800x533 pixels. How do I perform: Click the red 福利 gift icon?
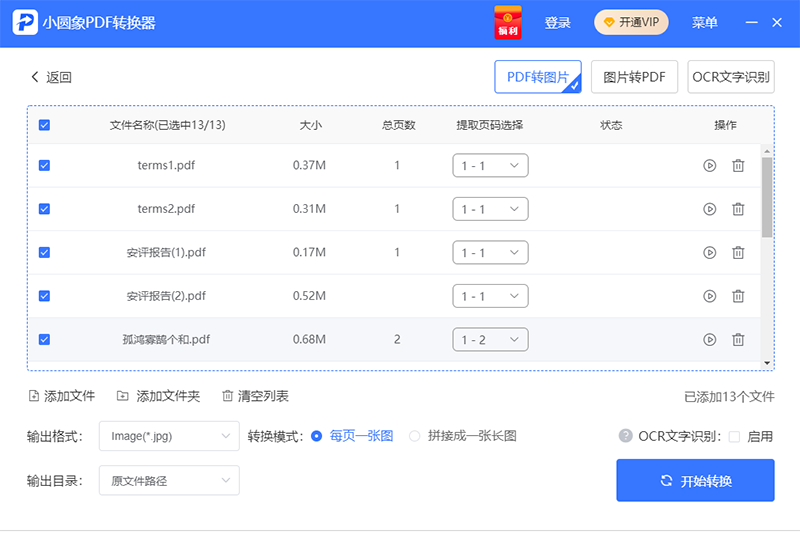tap(509, 22)
